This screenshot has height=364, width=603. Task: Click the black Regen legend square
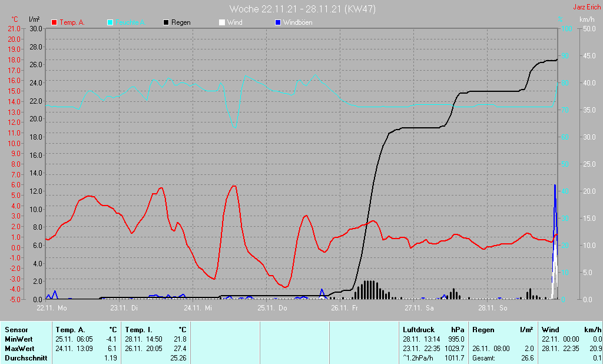166,22
